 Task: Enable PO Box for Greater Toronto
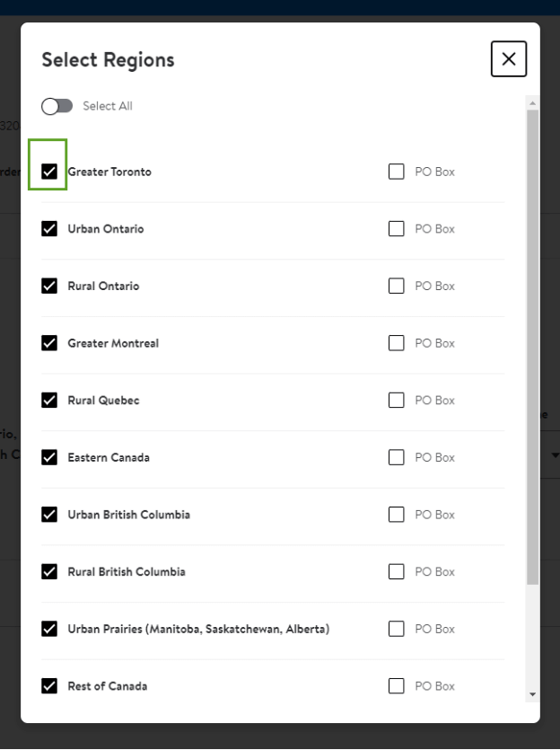(x=396, y=172)
